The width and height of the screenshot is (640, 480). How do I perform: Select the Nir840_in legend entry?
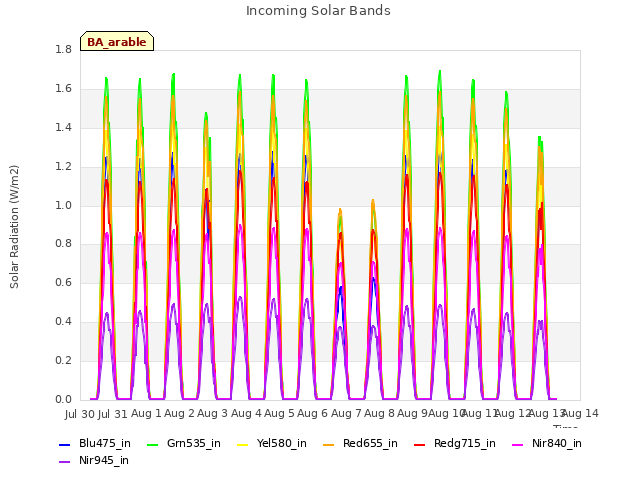coord(547,443)
